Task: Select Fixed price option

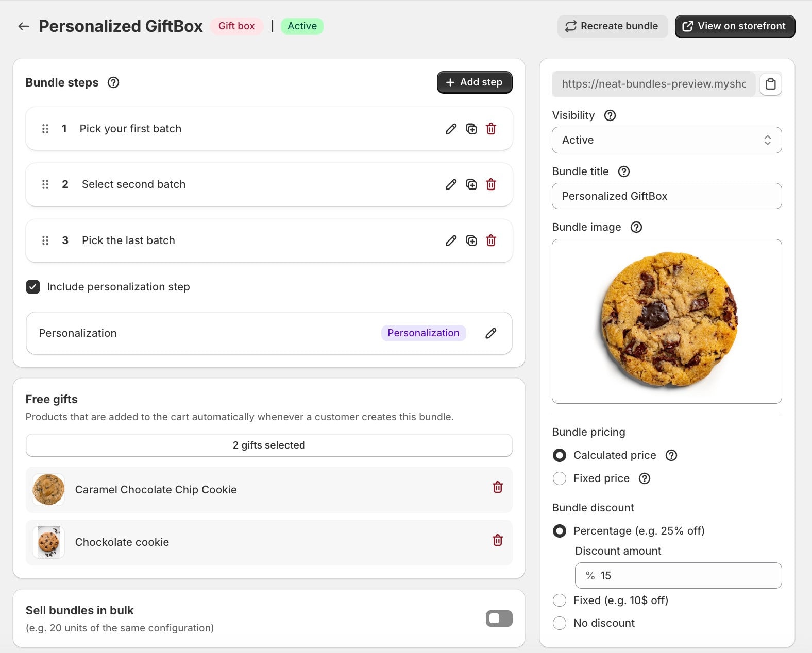Action: pos(560,478)
